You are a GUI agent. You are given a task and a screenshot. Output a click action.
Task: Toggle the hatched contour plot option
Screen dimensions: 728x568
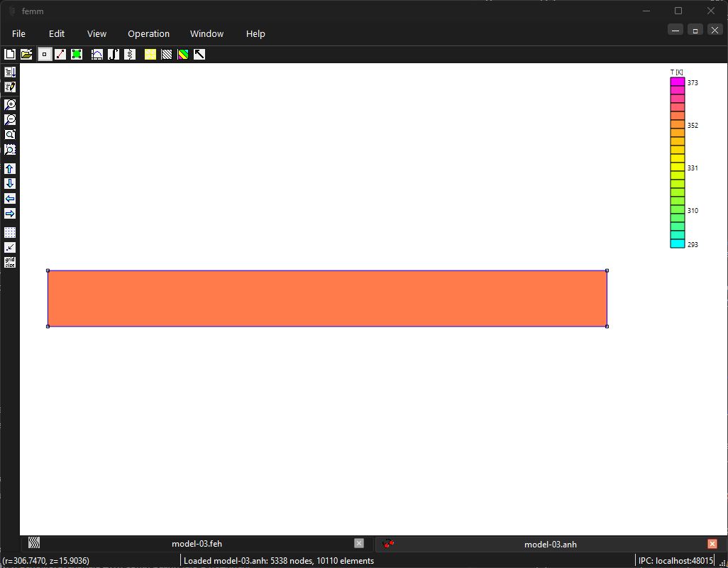point(167,55)
